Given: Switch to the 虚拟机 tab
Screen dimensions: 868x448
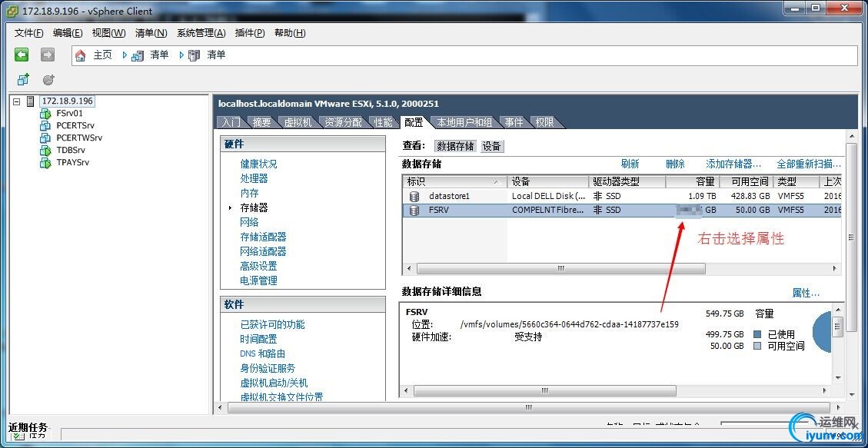Looking at the screenshot, I should [x=298, y=122].
